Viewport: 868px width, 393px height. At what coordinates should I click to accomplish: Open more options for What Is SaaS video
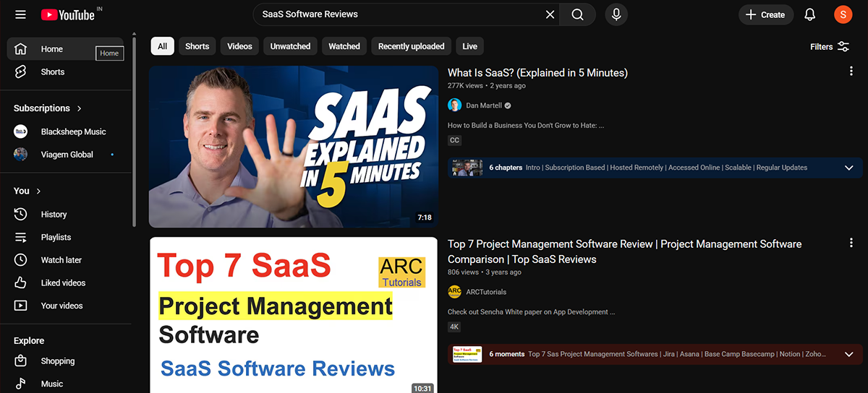coord(851,71)
